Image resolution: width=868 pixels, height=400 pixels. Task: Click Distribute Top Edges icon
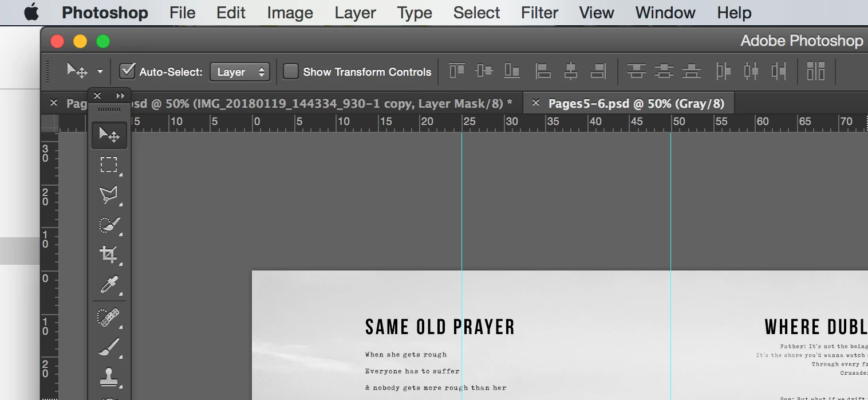click(x=636, y=71)
